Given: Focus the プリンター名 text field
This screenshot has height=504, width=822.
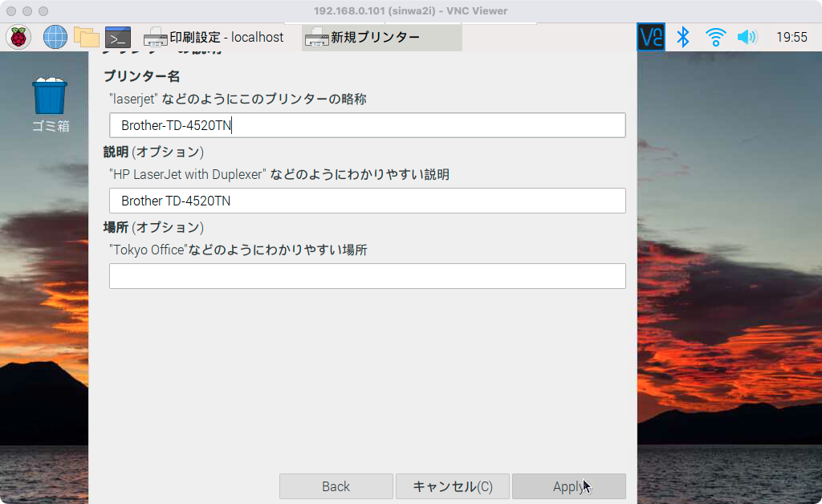Looking at the screenshot, I should [367, 125].
